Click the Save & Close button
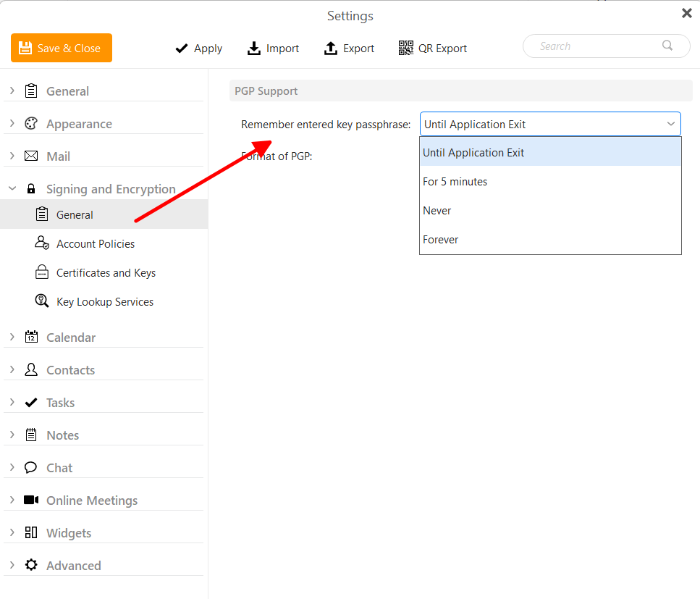 tap(62, 48)
